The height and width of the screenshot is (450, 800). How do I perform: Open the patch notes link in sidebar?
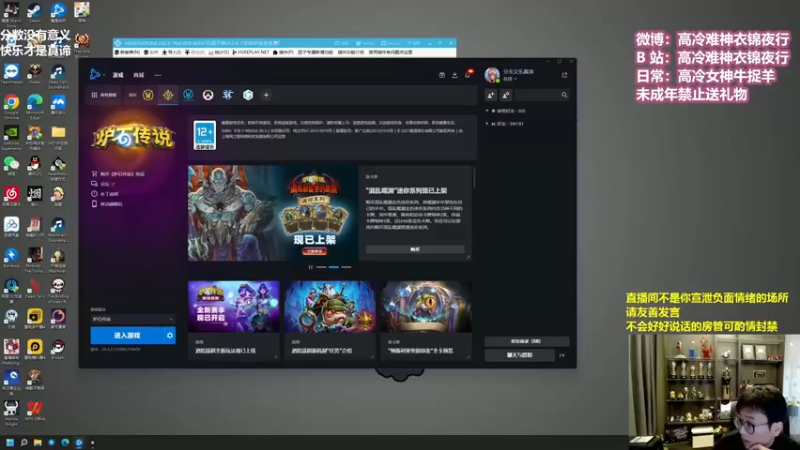pos(105,194)
